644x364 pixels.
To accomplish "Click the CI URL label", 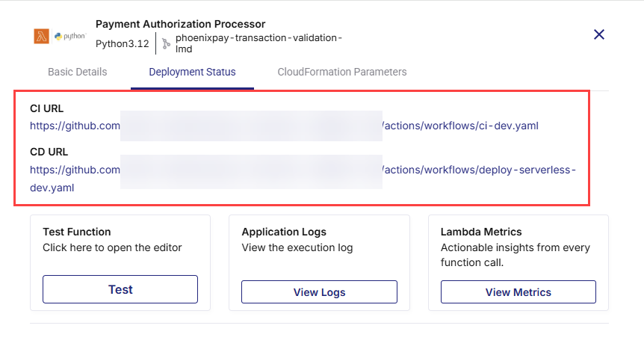I will [x=47, y=108].
